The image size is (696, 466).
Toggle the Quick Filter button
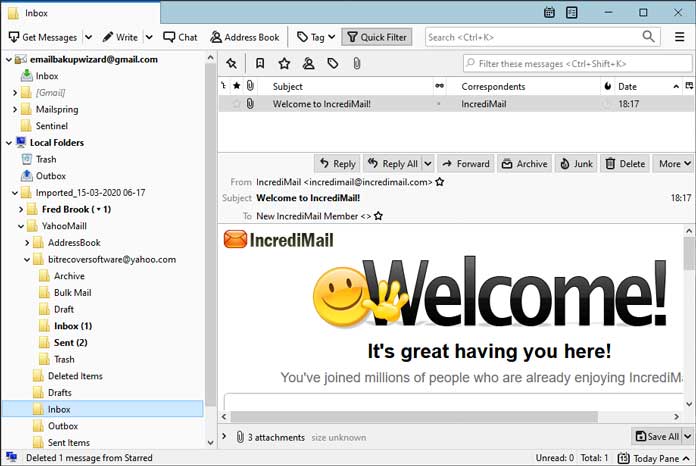[x=377, y=37]
